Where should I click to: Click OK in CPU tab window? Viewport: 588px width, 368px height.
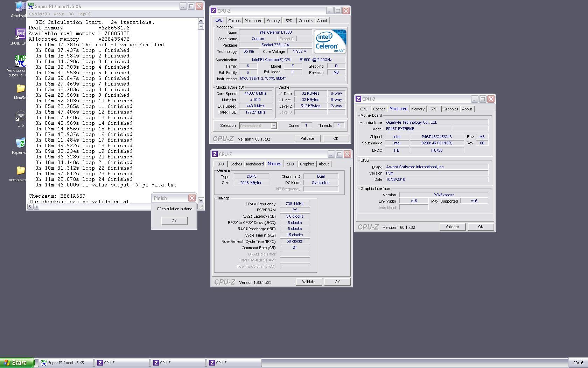(336, 138)
